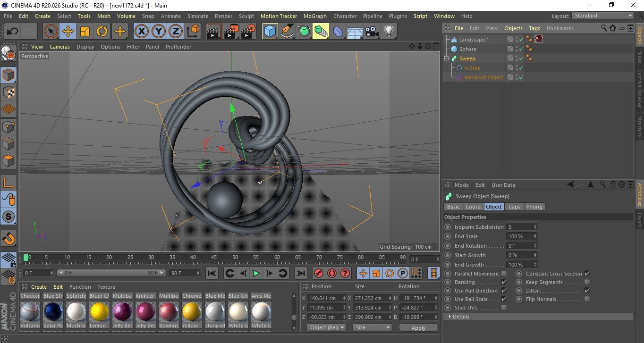
Task: Click Render View clapperboard icon
Action: coord(214,32)
